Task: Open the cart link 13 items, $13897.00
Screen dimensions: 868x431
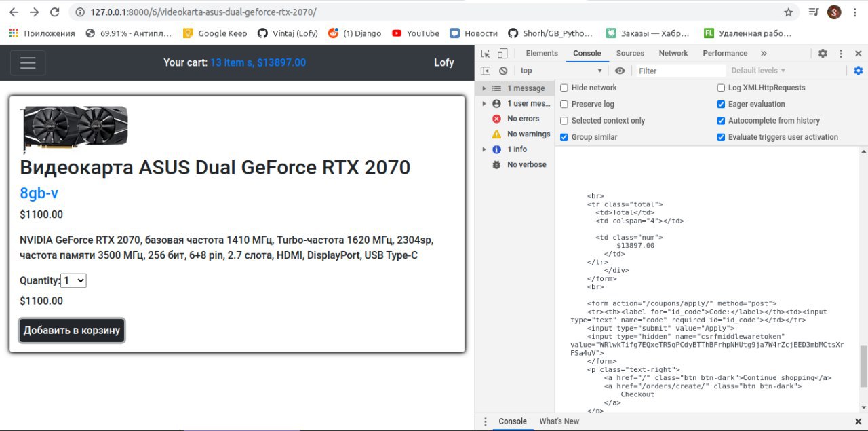Action: (x=258, y=62)
